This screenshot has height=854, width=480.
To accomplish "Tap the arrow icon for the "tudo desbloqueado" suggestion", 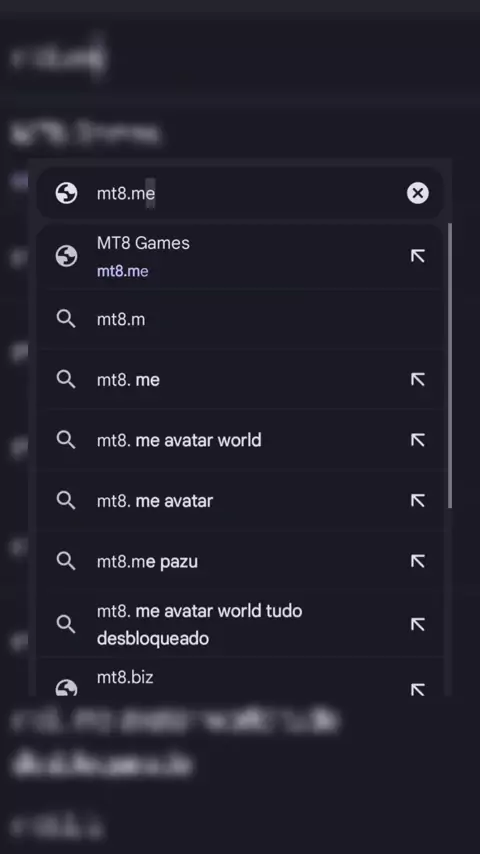I will (x=417, y=624).
